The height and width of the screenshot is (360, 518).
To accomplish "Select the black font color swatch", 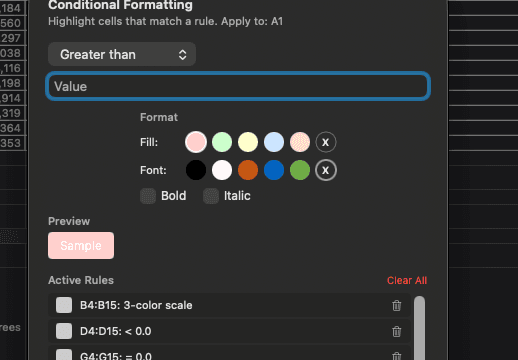I will 196,170.
